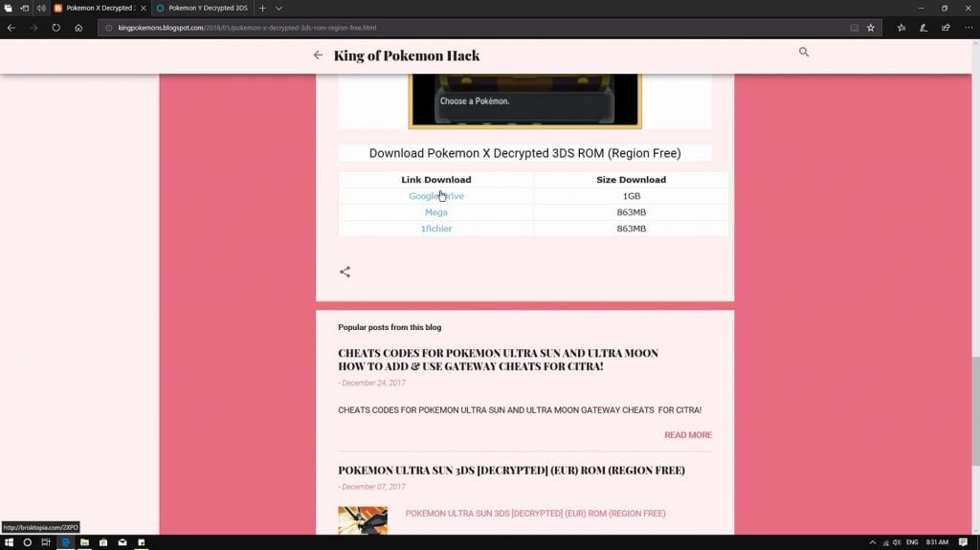Click the blog back arrow

[318, 55]
